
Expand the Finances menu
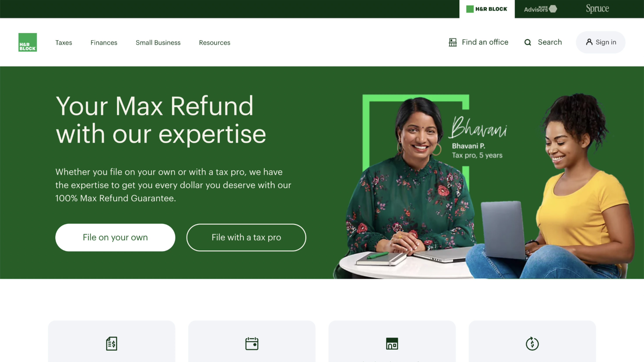click(x=104, y=43)
